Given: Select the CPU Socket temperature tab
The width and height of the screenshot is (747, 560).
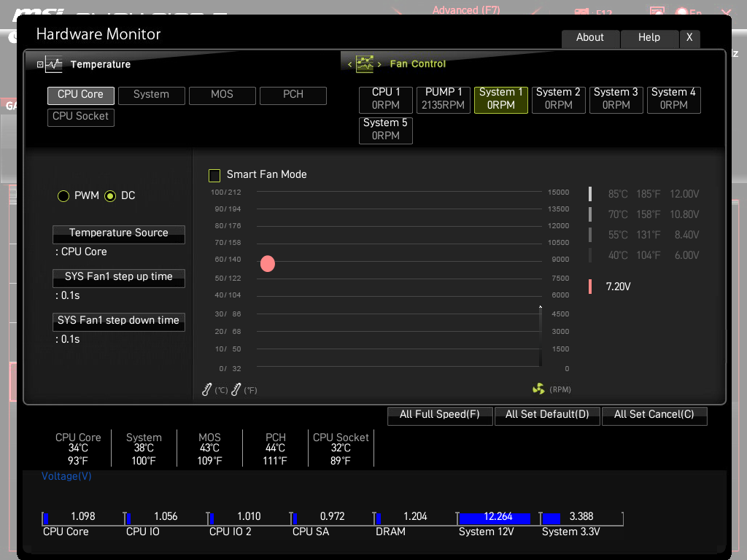Looking at the screenshot, I should click(80, 117).
